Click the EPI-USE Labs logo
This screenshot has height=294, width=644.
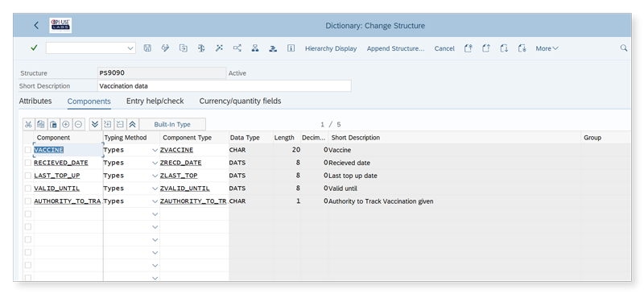pyautogui.click(x=60, y=26)
